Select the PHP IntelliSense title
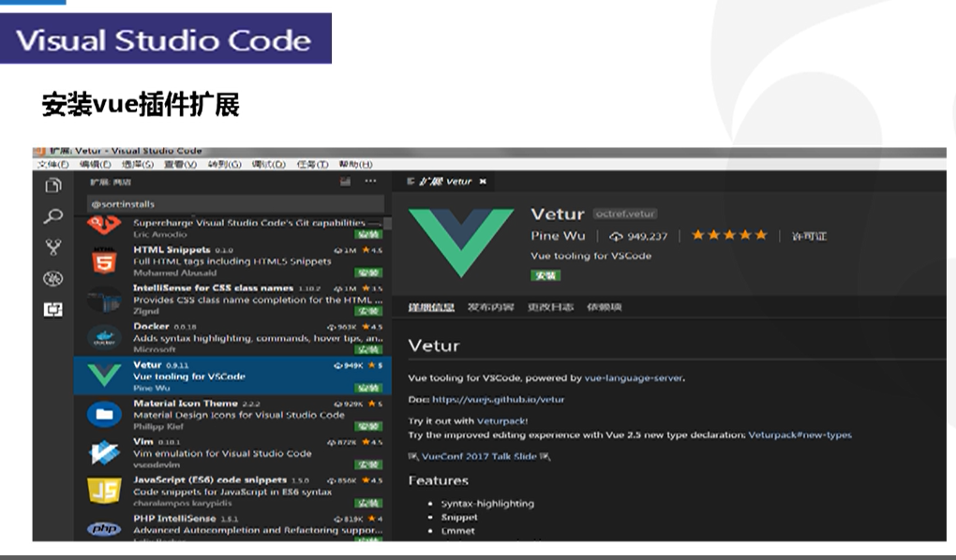The width and height of the screenshot is (956, 560). point(174,519)
